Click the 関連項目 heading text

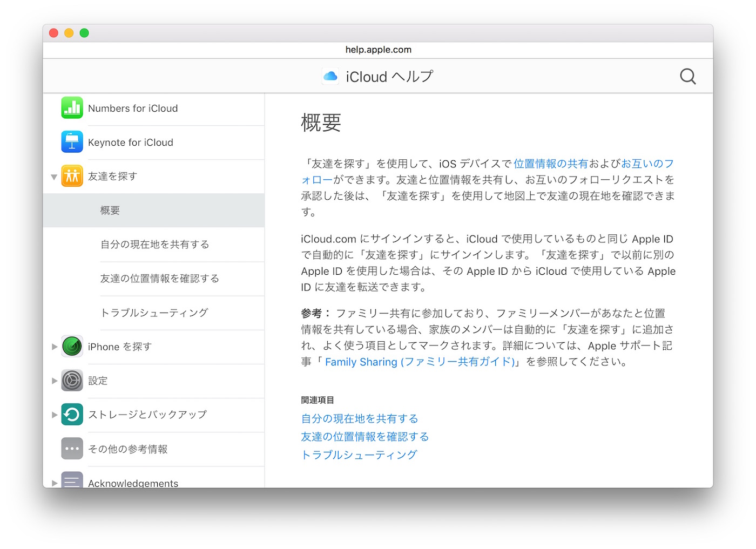tap(318, 400)
